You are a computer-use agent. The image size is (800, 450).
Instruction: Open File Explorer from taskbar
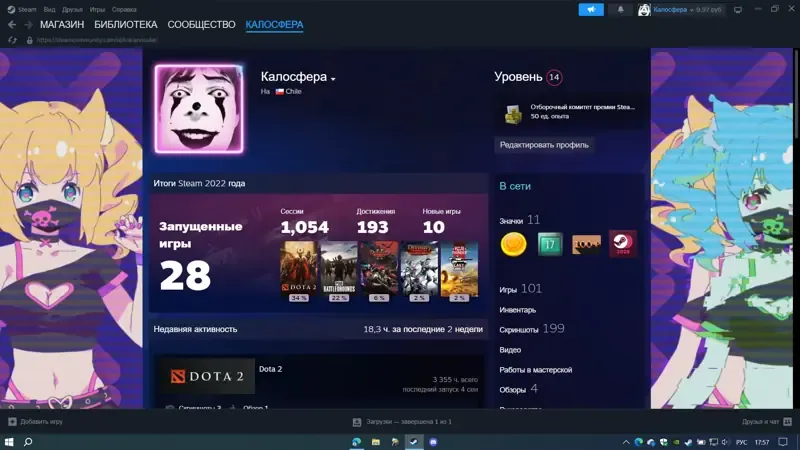(x=376, y=442)
